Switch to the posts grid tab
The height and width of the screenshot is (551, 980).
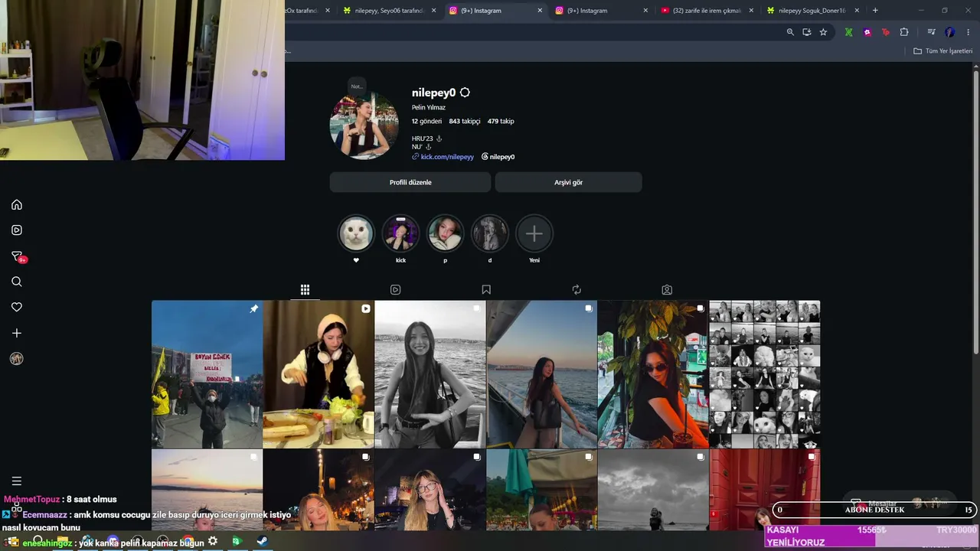(x=305, y=289)
